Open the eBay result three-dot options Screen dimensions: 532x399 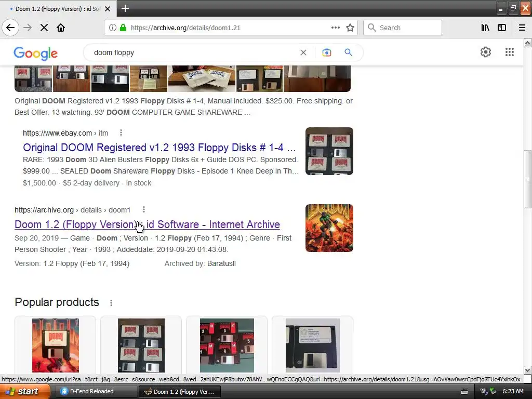coord(121,132)
